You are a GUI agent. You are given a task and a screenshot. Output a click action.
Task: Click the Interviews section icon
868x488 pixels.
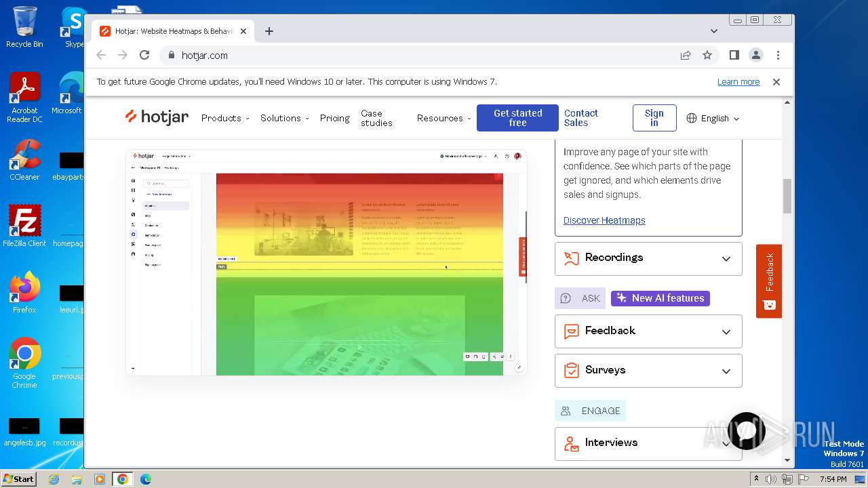tap(571, 443)
